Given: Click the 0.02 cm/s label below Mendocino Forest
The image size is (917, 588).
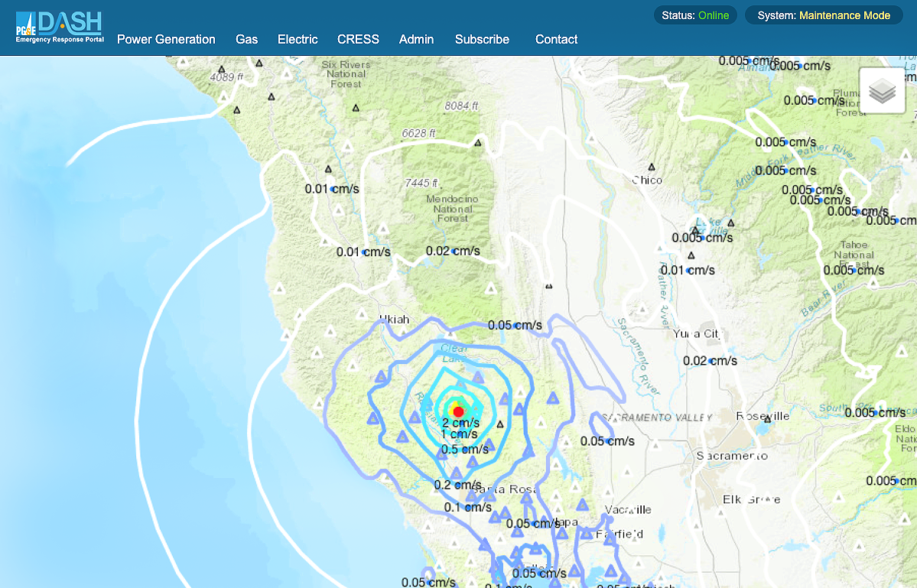Looking at the screenshot, I should 453,252.
